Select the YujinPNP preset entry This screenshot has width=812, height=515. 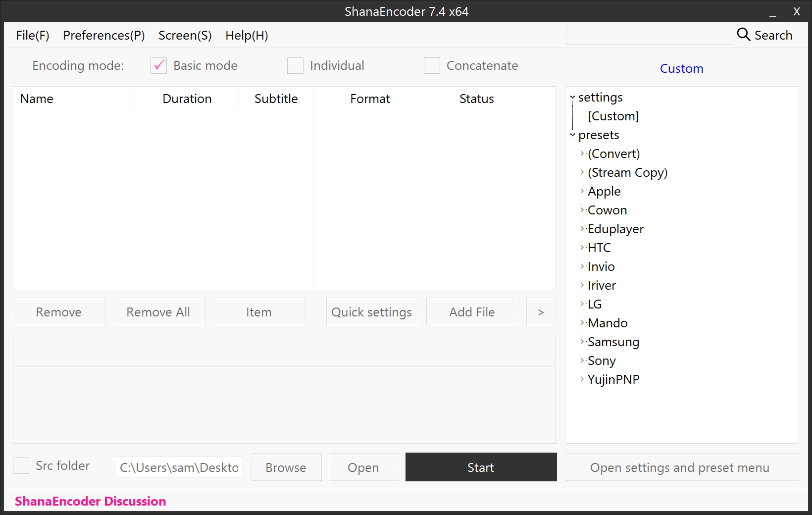pyautogui.click(x=613, y=379)
